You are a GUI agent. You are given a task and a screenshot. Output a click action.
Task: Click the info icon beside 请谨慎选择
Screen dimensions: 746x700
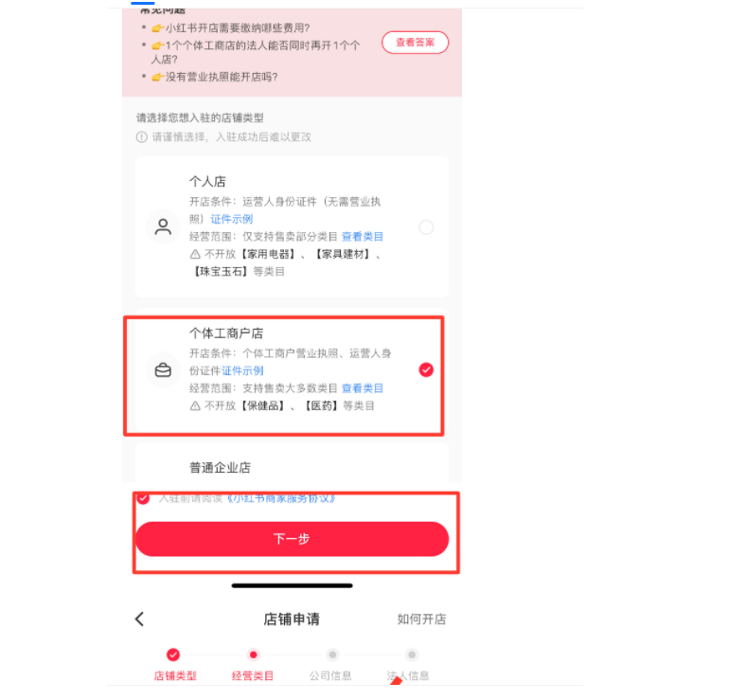pos(142,137)
